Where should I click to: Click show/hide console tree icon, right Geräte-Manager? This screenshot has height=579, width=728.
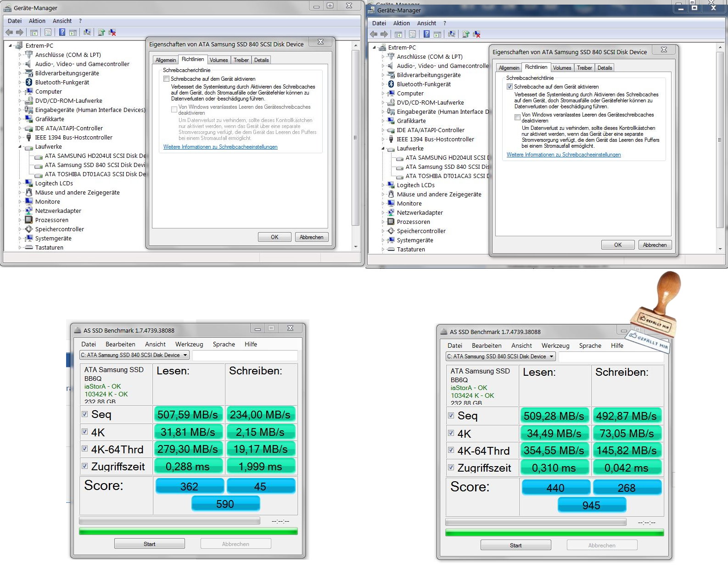398,34
